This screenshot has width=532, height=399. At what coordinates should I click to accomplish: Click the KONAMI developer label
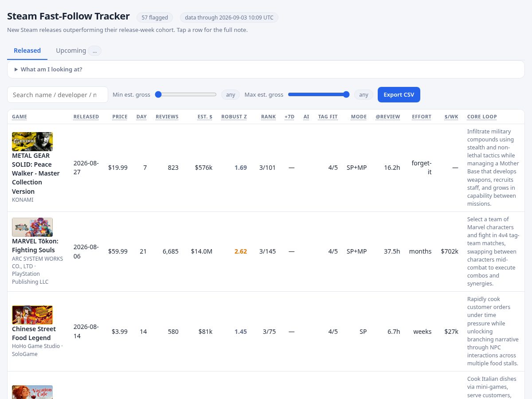23,199
